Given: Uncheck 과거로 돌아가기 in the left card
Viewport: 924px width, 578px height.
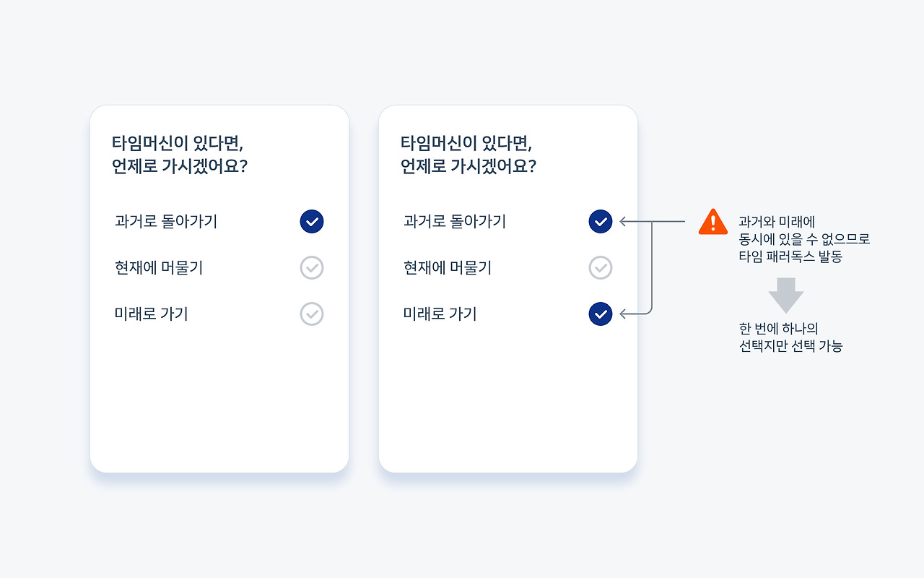Looking at the screenshot, I should (312, 222).
